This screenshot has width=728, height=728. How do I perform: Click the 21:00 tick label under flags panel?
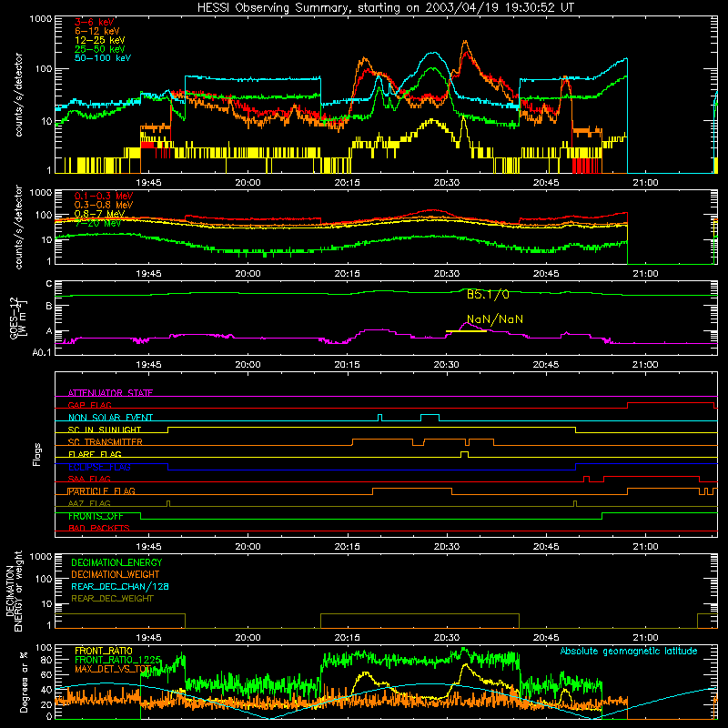click(645, 547)
